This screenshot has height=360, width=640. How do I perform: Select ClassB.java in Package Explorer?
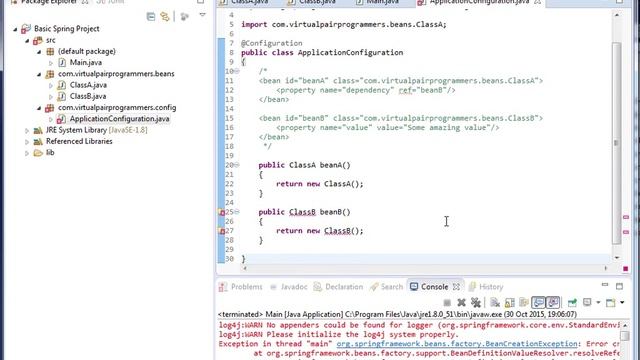pos(88,96)
